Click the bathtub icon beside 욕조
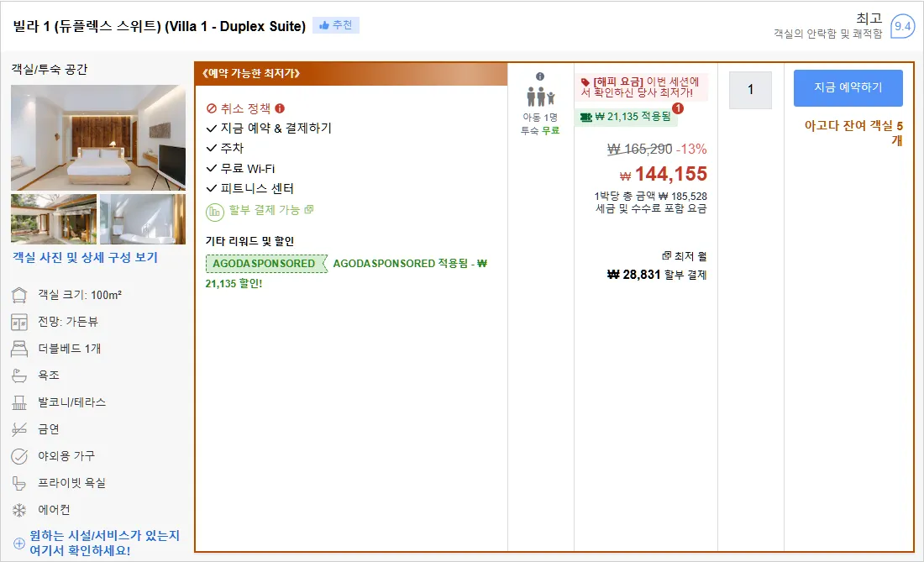924x562 pixels. pos(19,376)
